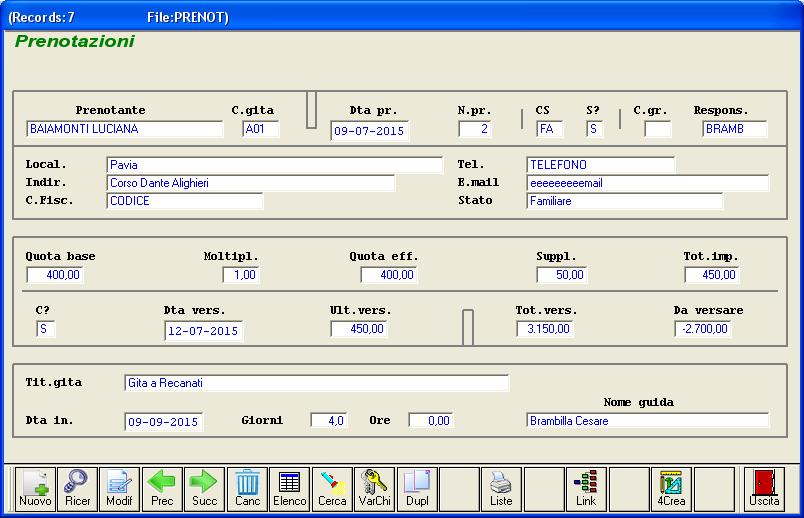Select the C.gita field A01
804x518 pixels.
coord(261,129)
